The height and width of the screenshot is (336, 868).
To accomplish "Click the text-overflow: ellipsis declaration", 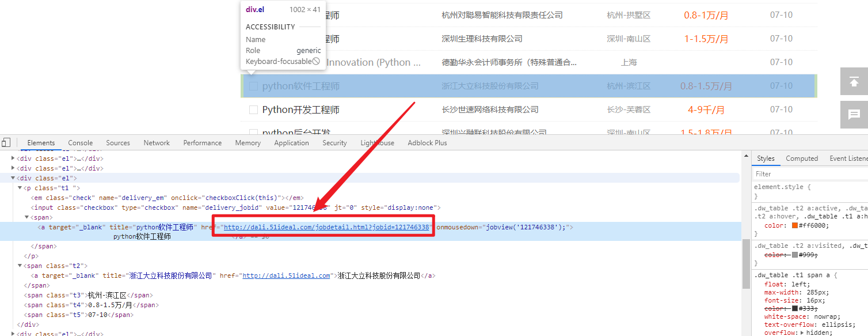I will tap(809, 324).
